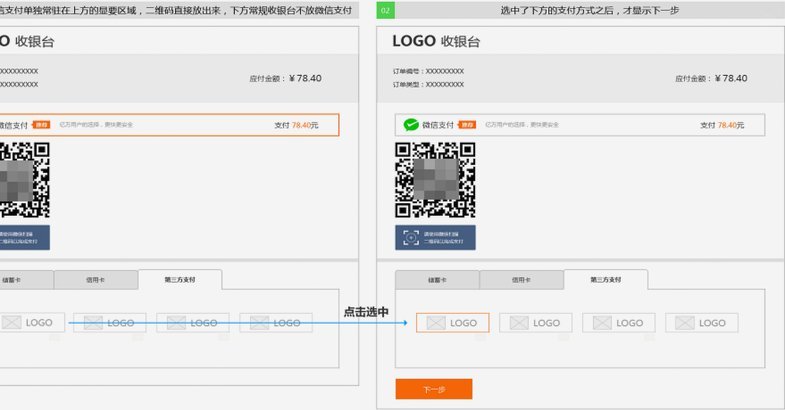Select the orange-outlined 微信支付 row in left panel
Viewport: 785px width, 410px height.
(x=169, y=125)
